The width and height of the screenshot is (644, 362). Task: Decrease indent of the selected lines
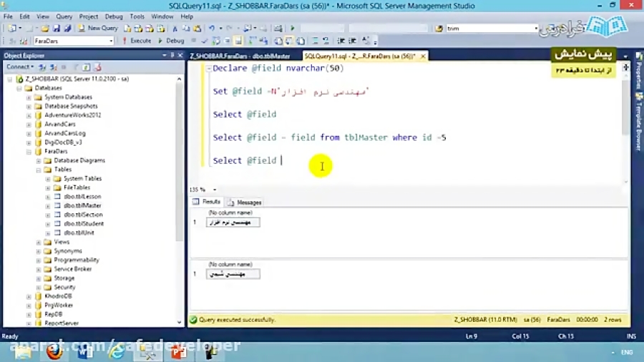(341, 41)
